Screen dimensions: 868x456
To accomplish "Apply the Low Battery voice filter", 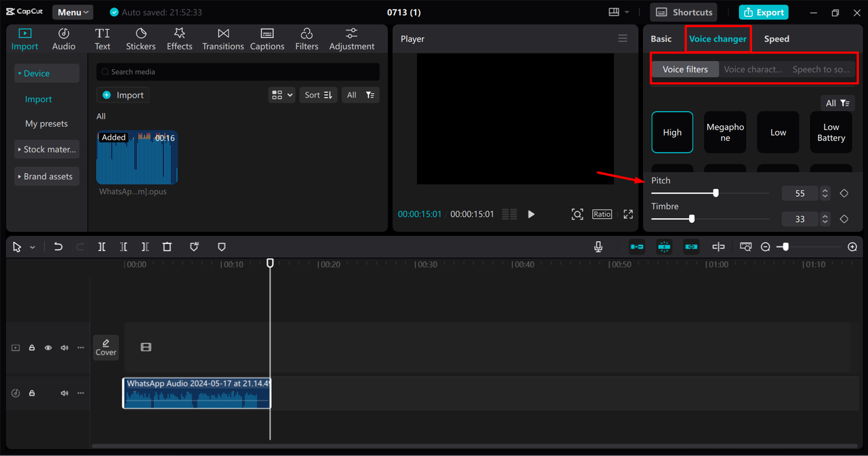I will (831, 132).
